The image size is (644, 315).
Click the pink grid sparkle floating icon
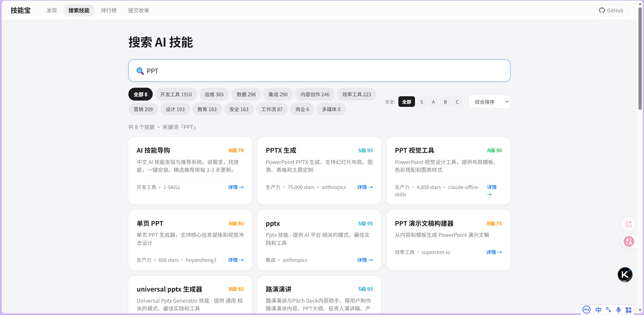(x=628, y=224)
